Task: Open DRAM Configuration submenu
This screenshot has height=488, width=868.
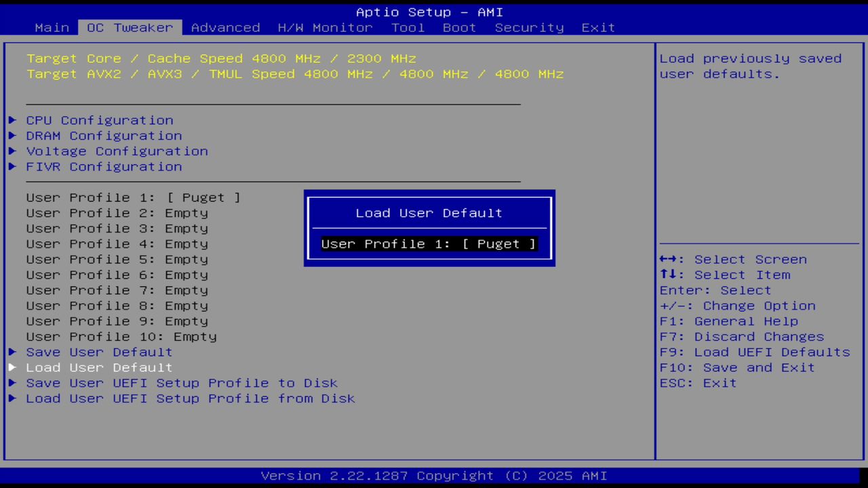Action: point(104,136)
